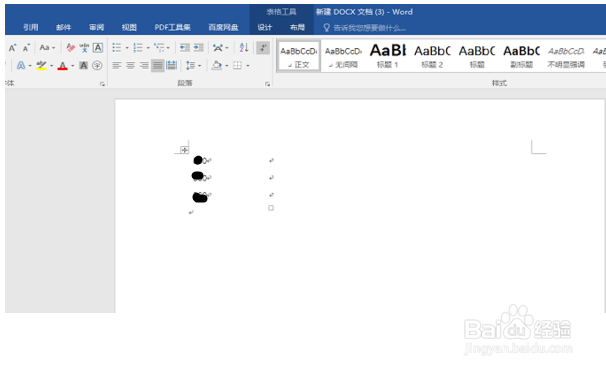
Task: Open Paragraph dialog launcher
Action: click(267, 83)
